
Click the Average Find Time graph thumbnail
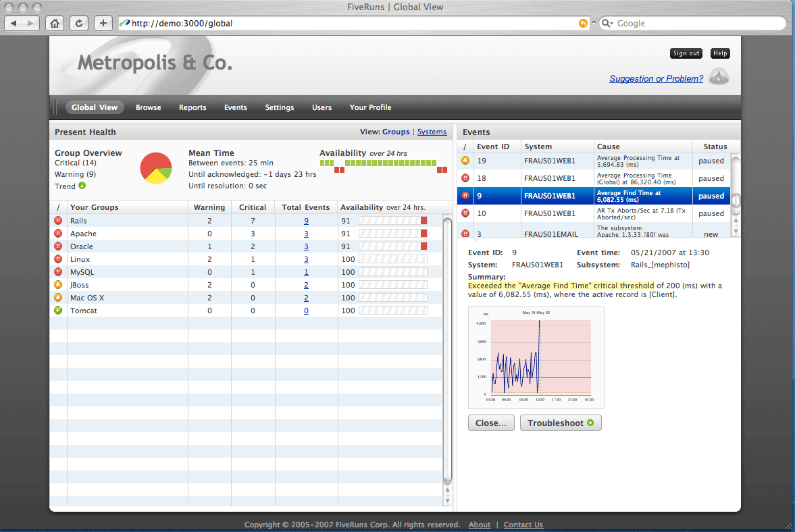pyautogui.click(x=536, y=357)
